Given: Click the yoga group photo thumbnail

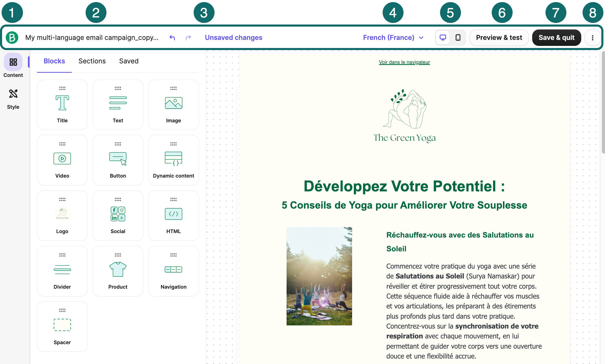Looking at the screenshot, I should pyautogui.click(x=319, y=276).
